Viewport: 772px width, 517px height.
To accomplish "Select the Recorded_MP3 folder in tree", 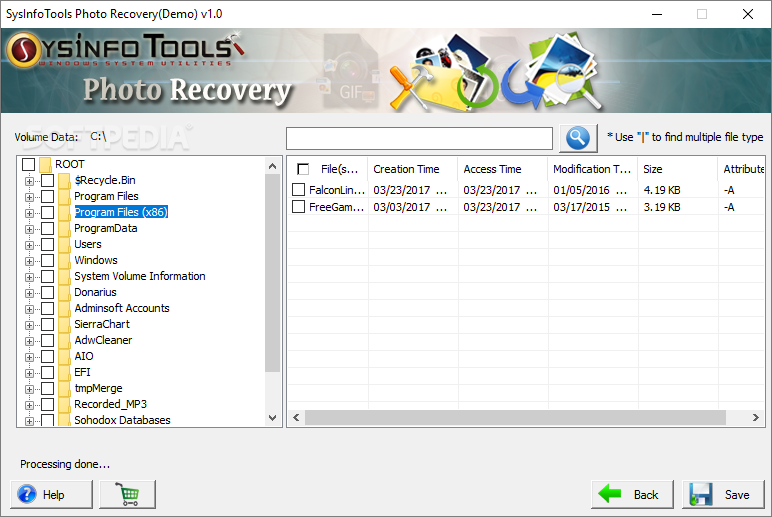I will (110, 404).
